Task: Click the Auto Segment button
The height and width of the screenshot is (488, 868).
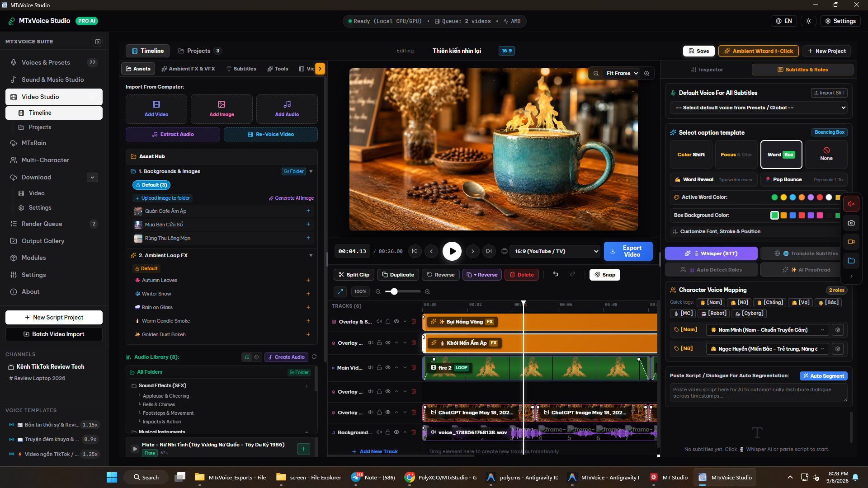Action: coord(823,376)
